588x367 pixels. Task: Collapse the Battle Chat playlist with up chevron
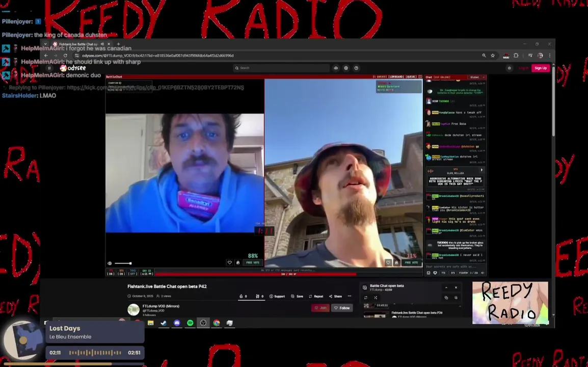coord(446,287)
